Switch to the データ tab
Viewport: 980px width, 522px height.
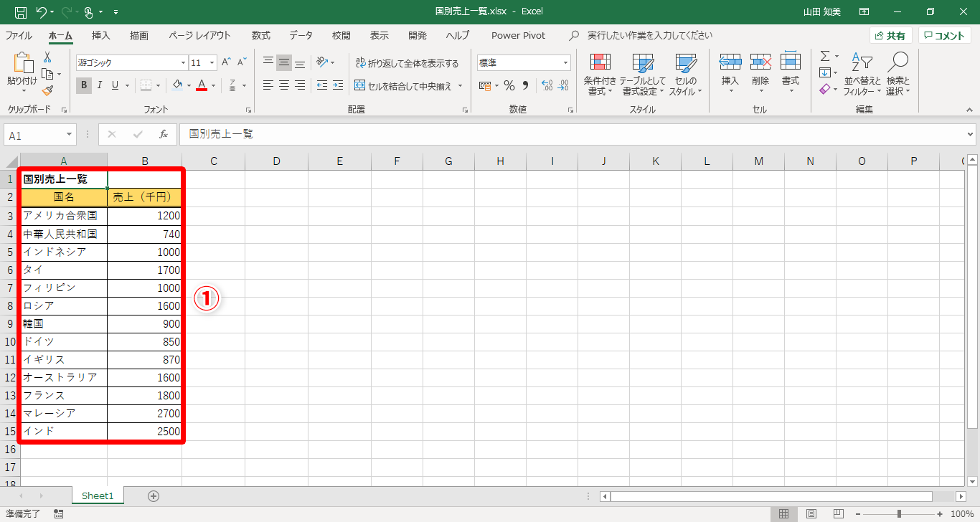click(x=301, y=35)
